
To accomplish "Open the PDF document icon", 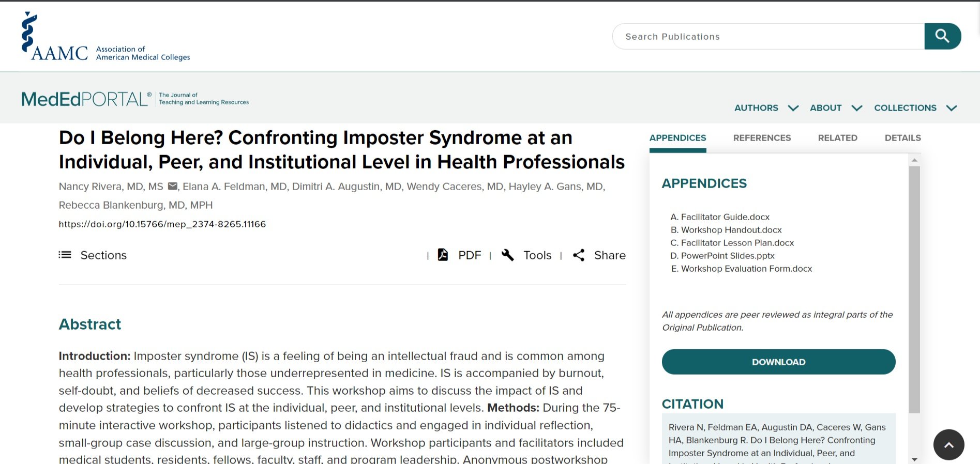I will point(443,255).
